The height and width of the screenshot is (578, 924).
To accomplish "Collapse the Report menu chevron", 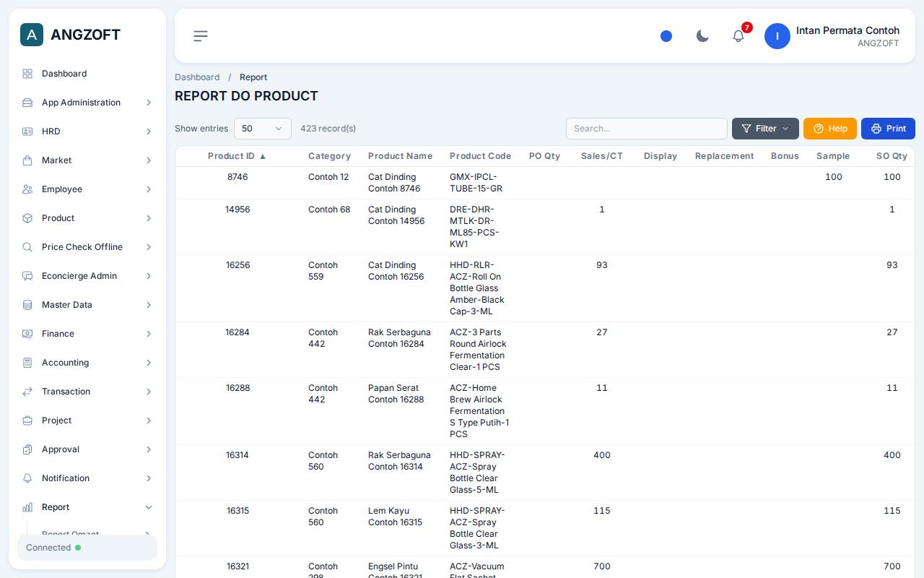I will pos(149,507).
